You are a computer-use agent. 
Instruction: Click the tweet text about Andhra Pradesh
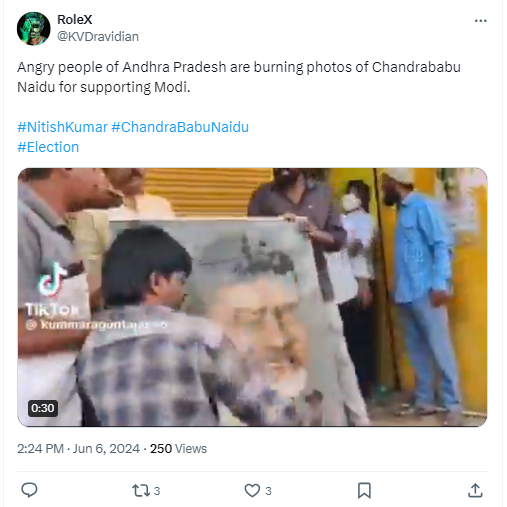239,77
